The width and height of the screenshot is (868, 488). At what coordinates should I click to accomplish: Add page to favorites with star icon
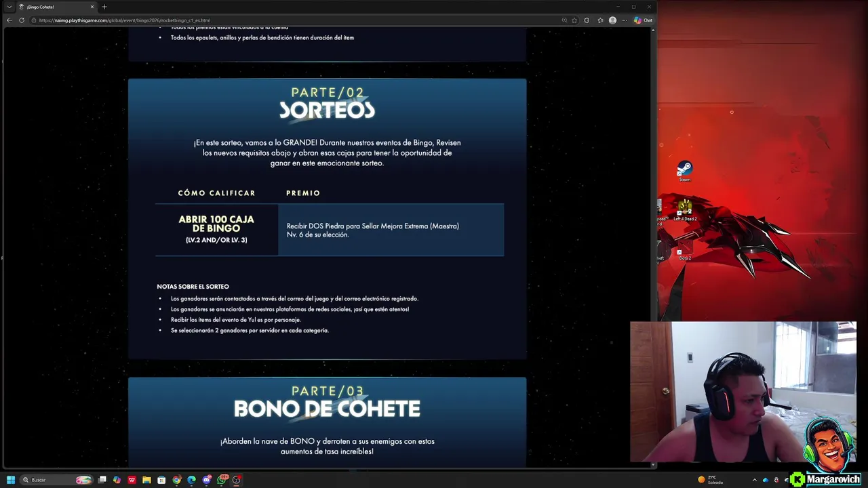tap(575, 20)
